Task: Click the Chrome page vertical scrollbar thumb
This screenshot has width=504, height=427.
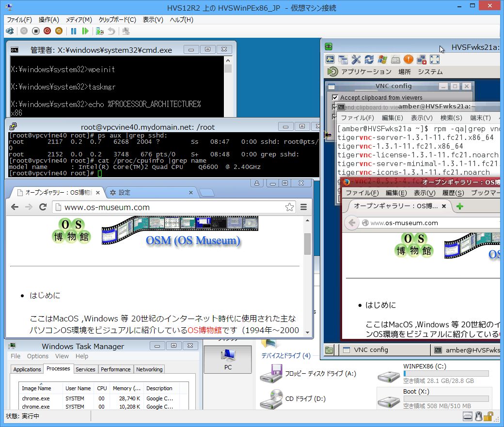Action: click(307, 244)
